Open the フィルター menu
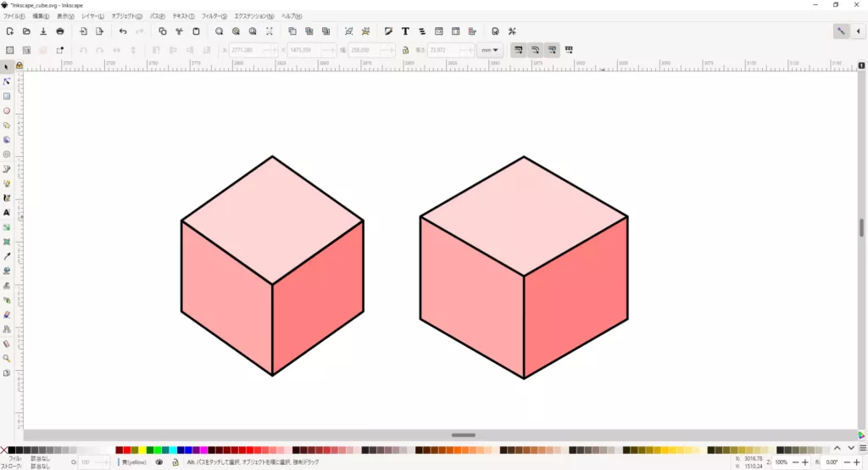Viewport: 868px width, 470px height. click(x=214, y=16)
